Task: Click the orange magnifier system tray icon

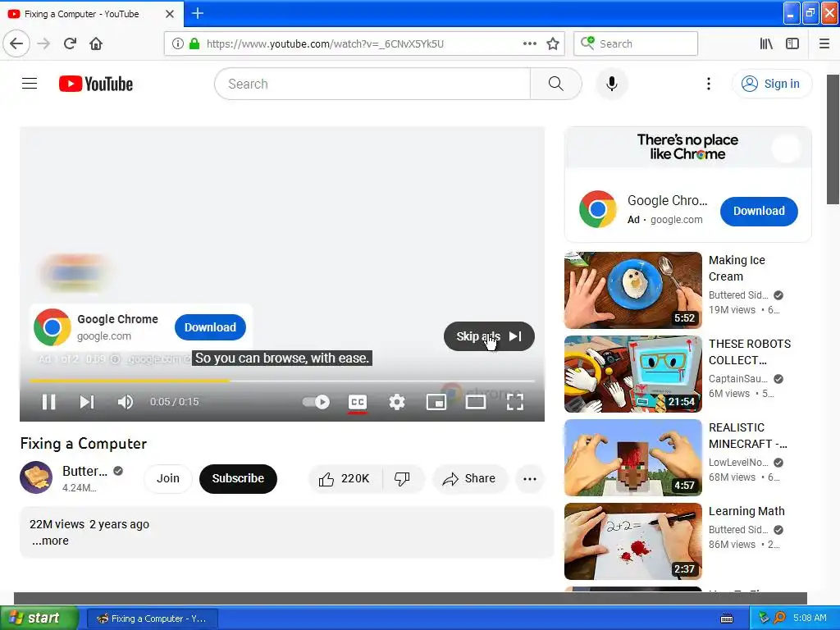Action: coord(779,618)
